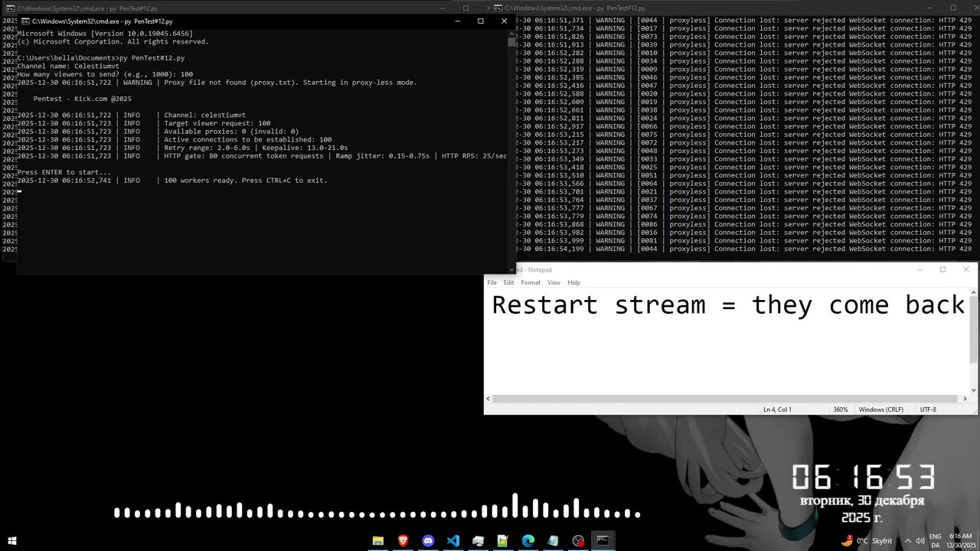Click the 360% zoom status entry
Screen dimensions: 980x551
tap(841, 409)
